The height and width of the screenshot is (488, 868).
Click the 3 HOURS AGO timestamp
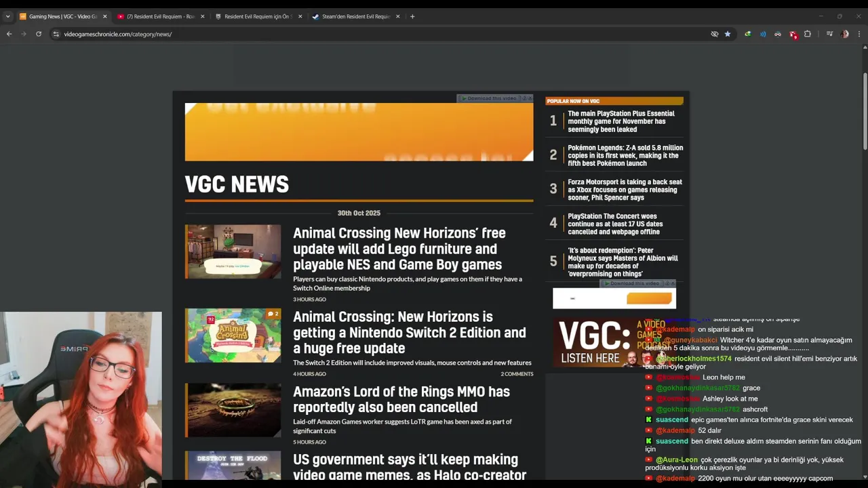coord(309,299)
